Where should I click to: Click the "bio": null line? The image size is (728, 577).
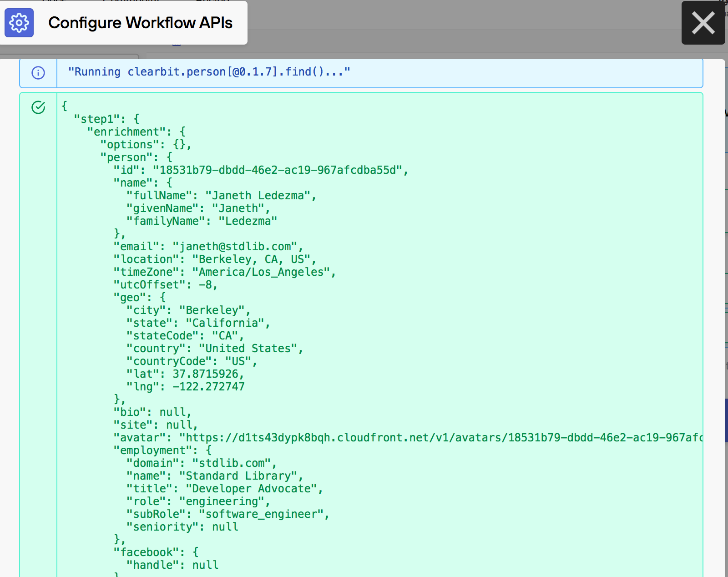(152, 412)
